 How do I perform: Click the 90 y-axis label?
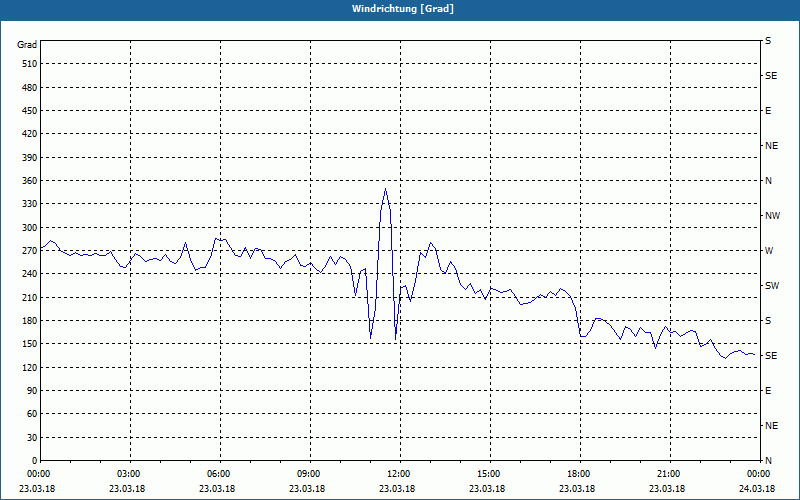32,391
